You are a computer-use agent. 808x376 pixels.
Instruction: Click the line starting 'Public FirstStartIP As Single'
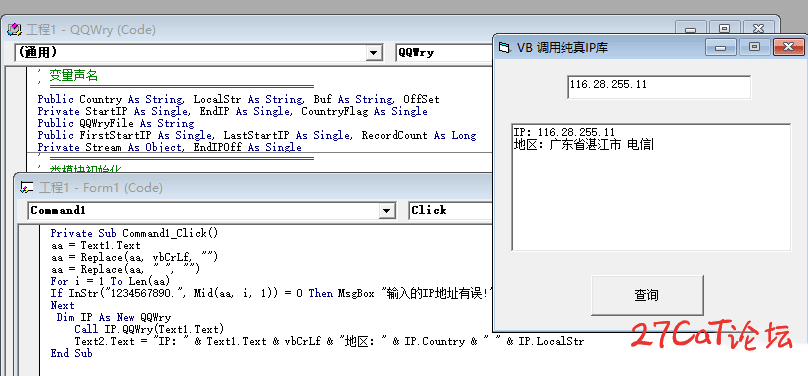click(x=257, y=135)
